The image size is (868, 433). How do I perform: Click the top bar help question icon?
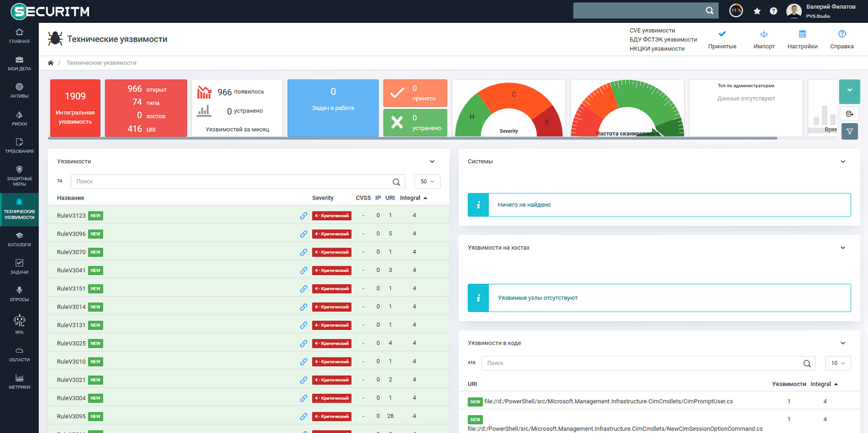(x=774, y=11)
